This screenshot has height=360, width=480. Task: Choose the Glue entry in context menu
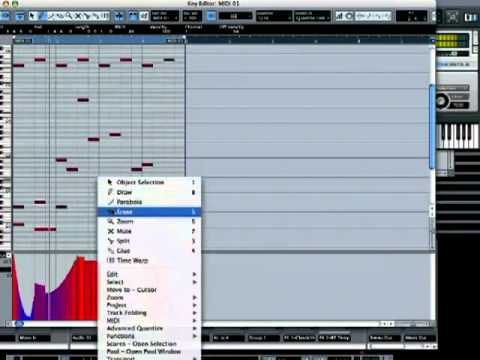coord(149,251)
